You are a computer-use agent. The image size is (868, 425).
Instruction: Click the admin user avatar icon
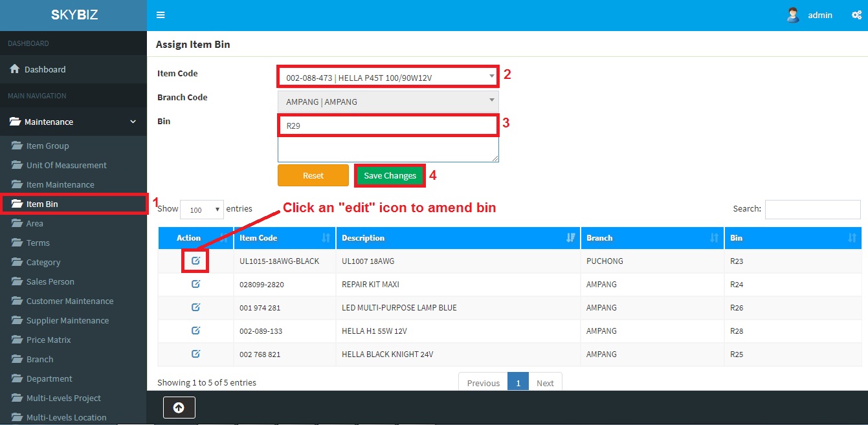(793, 15)
